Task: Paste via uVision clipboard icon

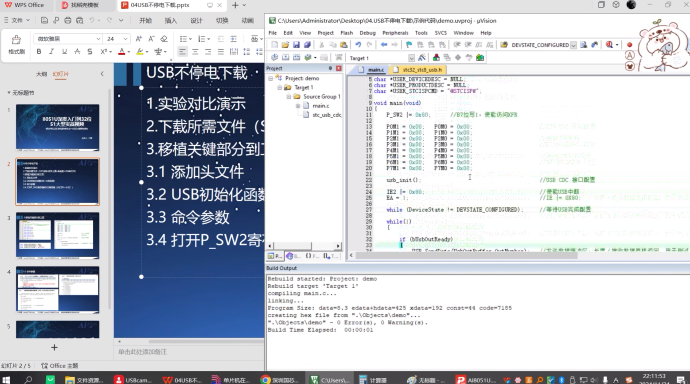Action: point(344,45)
